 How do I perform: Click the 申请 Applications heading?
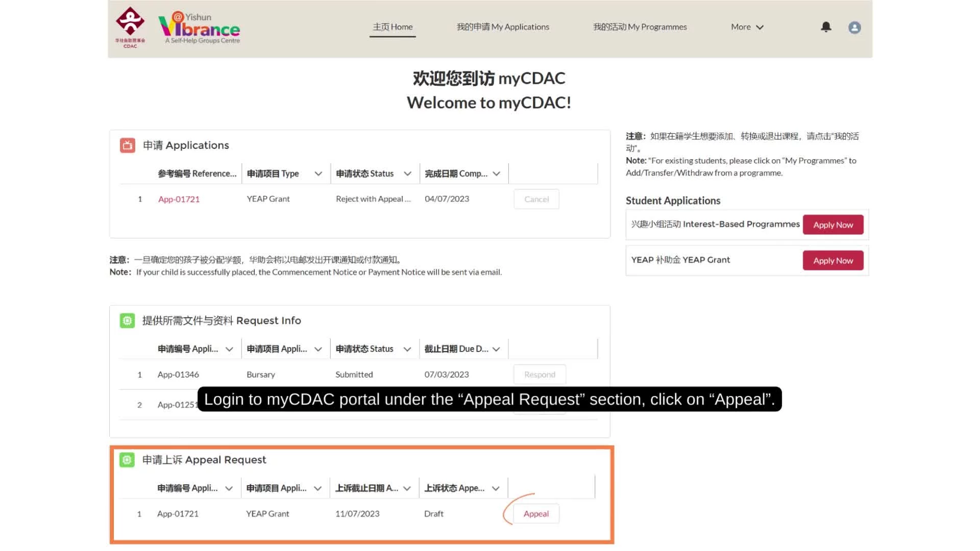click(x=186, y=145)
